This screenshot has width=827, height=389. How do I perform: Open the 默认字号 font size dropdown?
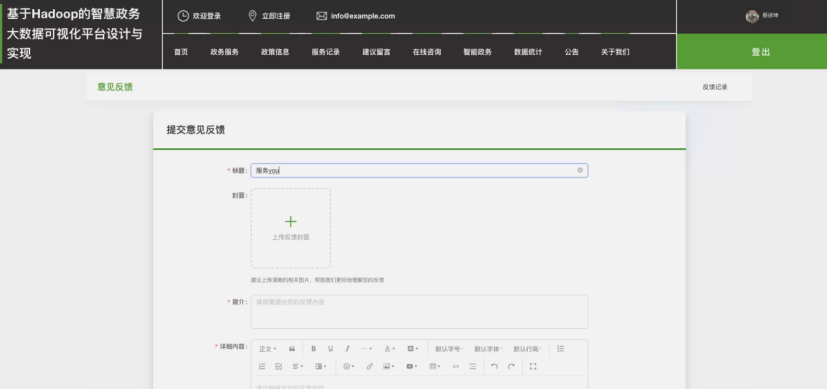pos(449,349)
